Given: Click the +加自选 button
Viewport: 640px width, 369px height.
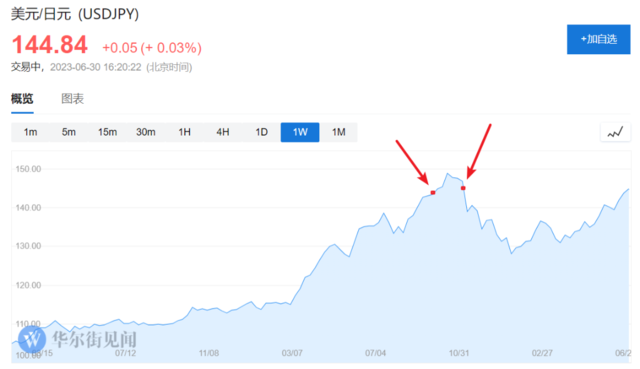Looking at the screenshot, I should (x=598, y=39).
